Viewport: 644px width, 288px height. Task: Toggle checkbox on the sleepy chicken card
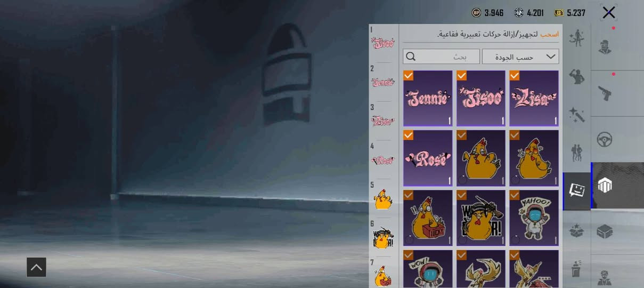(462, 135)
